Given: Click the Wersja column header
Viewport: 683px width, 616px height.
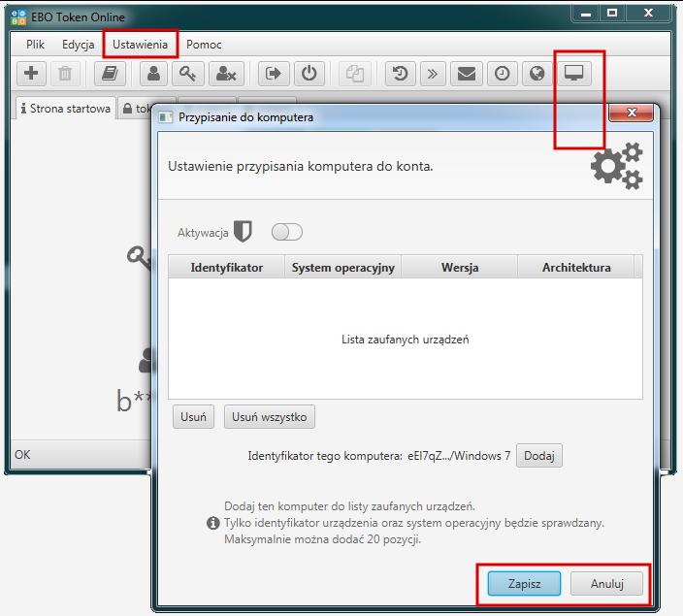Looking at the screenshot, I should [x=460, y=267].
